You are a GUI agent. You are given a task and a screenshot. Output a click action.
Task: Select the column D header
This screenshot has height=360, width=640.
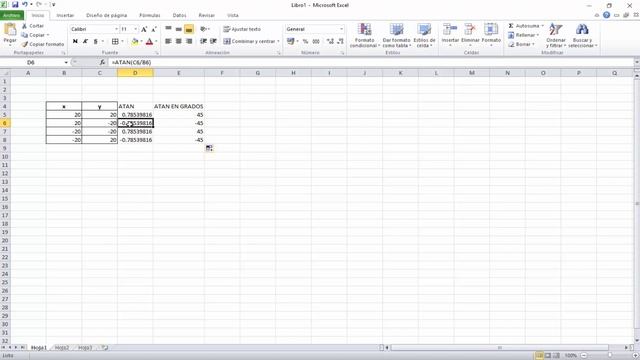135,73
